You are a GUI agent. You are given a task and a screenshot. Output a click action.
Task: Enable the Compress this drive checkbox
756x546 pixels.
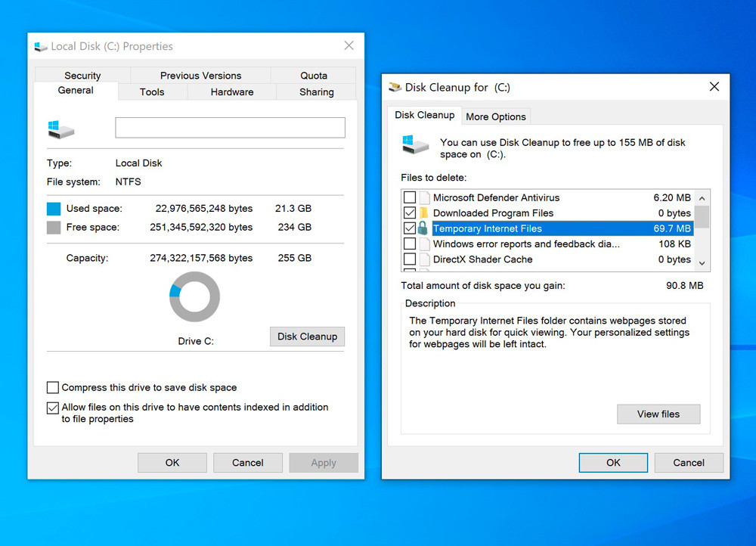click(x=52, y=387)
